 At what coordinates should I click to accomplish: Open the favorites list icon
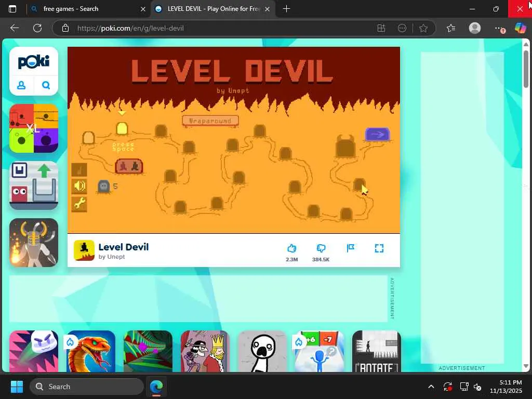coord(451,28)
